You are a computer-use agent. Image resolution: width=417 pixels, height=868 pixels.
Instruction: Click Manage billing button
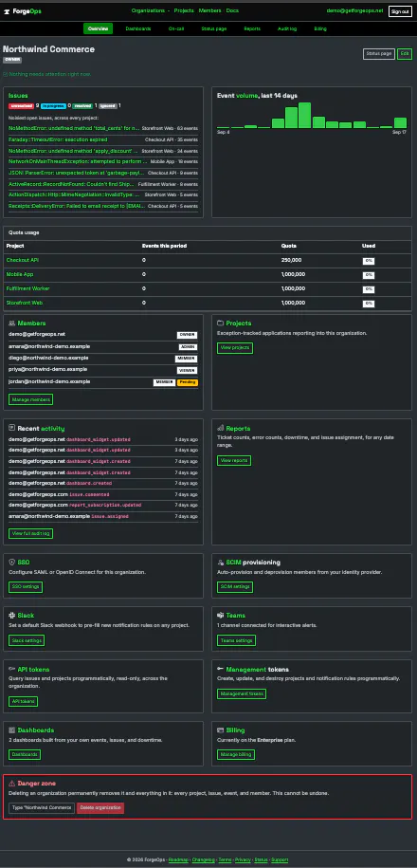[236, 754]
